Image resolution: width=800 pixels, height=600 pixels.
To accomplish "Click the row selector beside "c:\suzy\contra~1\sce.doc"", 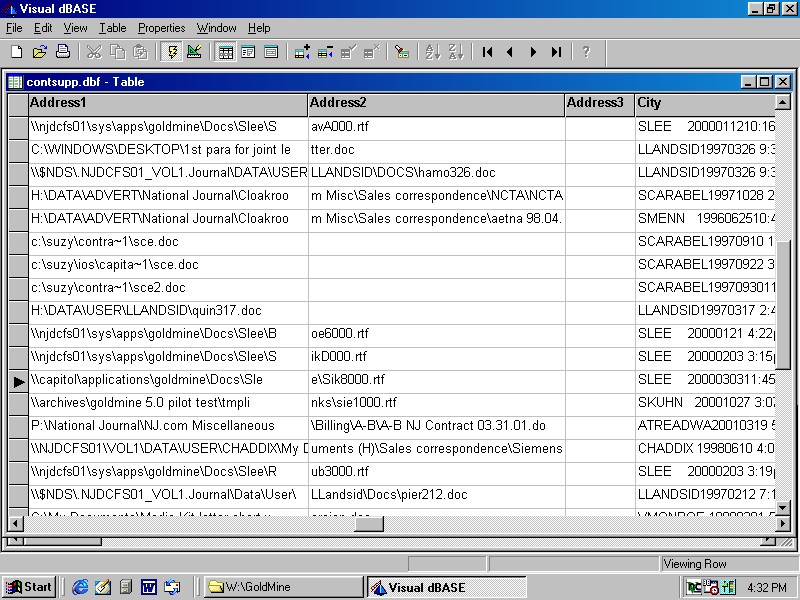I will (x=18, y=243).
